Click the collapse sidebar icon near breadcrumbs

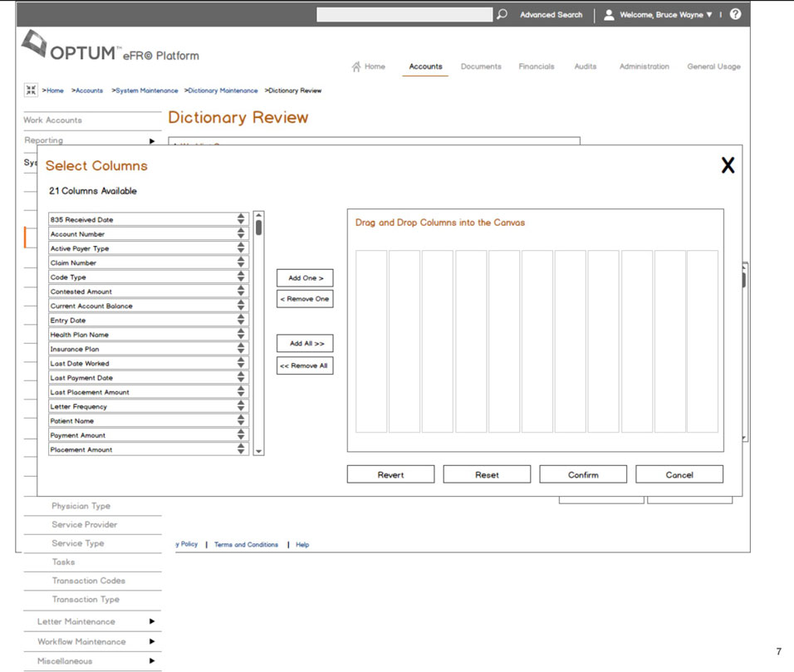coord(31,91)
